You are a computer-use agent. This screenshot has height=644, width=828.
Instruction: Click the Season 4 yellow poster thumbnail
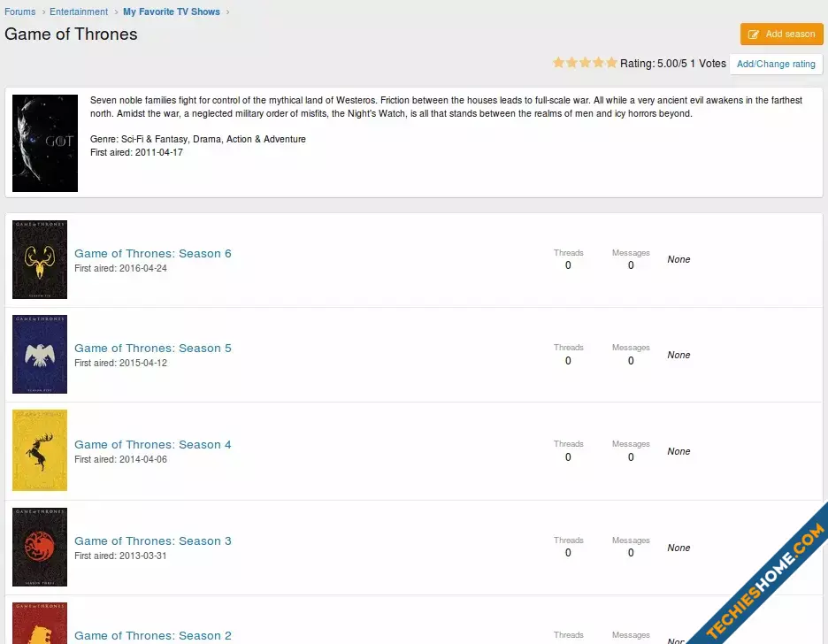[40, 450]
